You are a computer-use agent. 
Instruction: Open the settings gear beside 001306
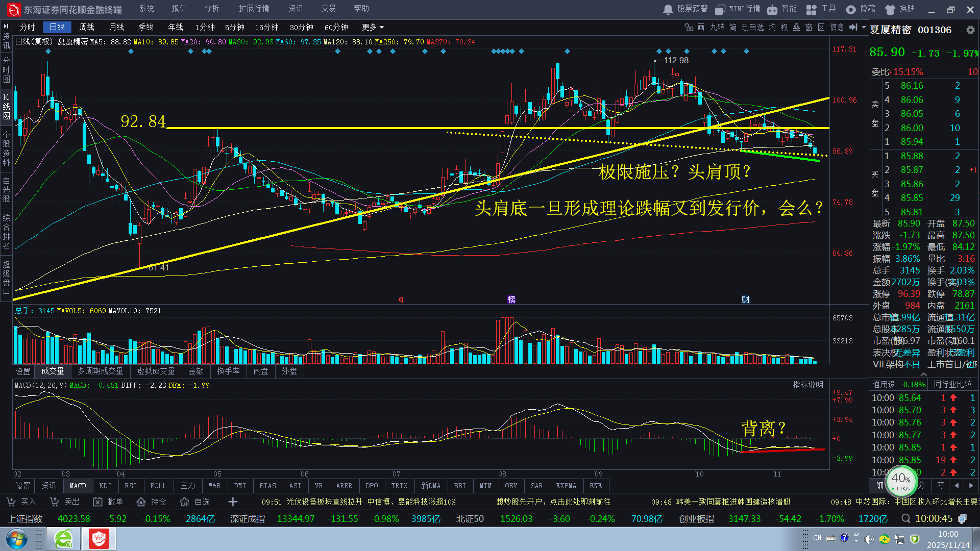(x=970, y=30)
